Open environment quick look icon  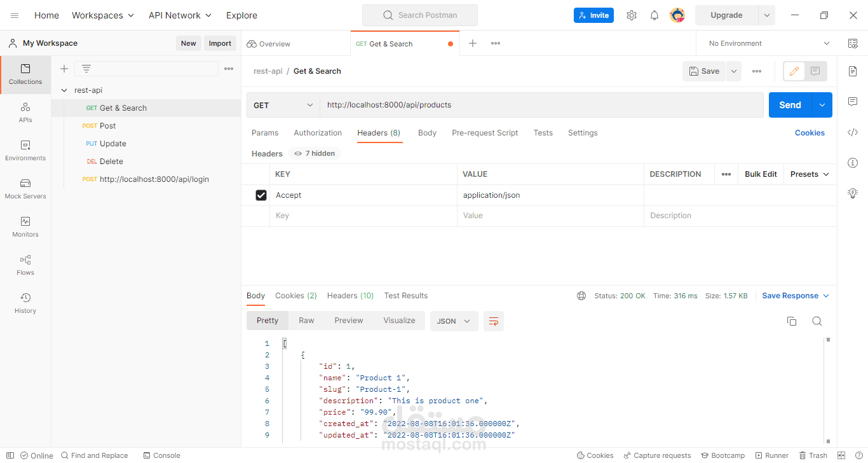pos(853,43)
